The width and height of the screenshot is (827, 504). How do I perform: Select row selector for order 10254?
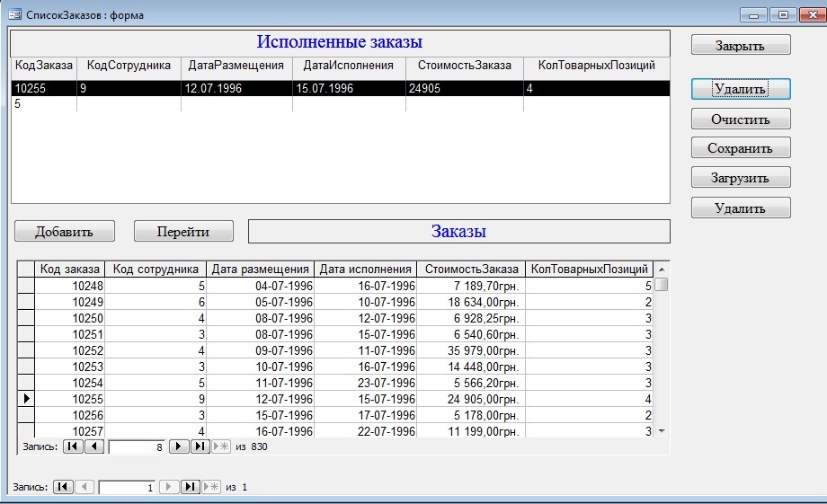[26, 383]
